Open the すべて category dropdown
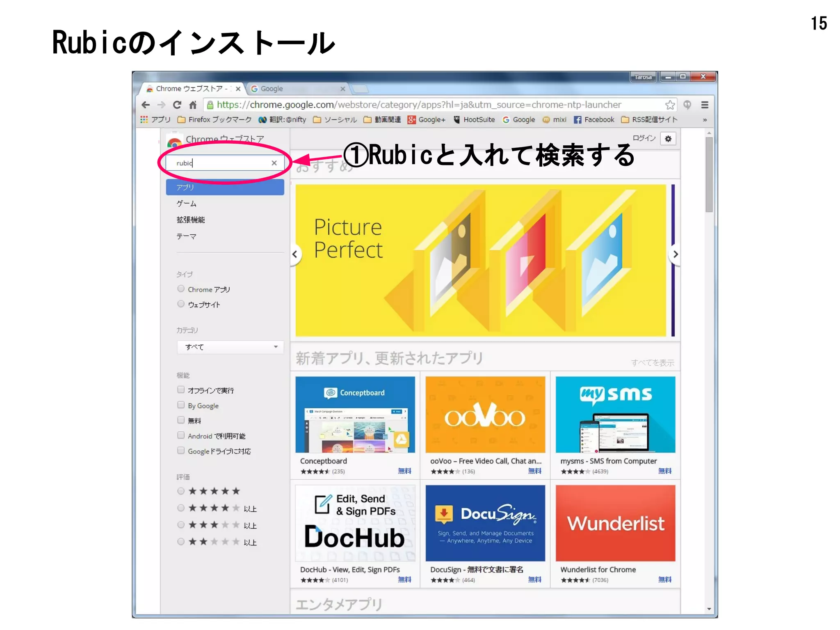The height and width of the screenshot is (630, 840). pyautogui.click(x=231, y=347)
